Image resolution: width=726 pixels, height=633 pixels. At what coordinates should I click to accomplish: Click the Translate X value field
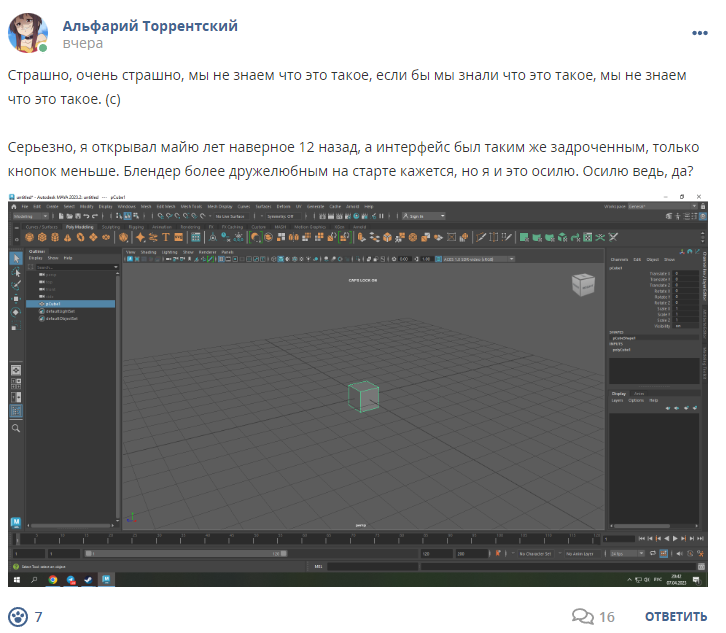[x=686, y=274]
